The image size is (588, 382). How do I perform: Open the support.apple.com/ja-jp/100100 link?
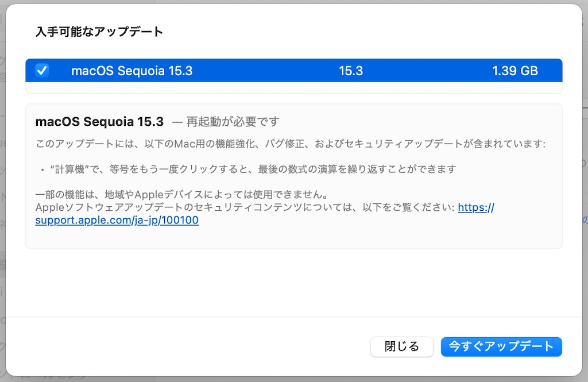(117, 220)
